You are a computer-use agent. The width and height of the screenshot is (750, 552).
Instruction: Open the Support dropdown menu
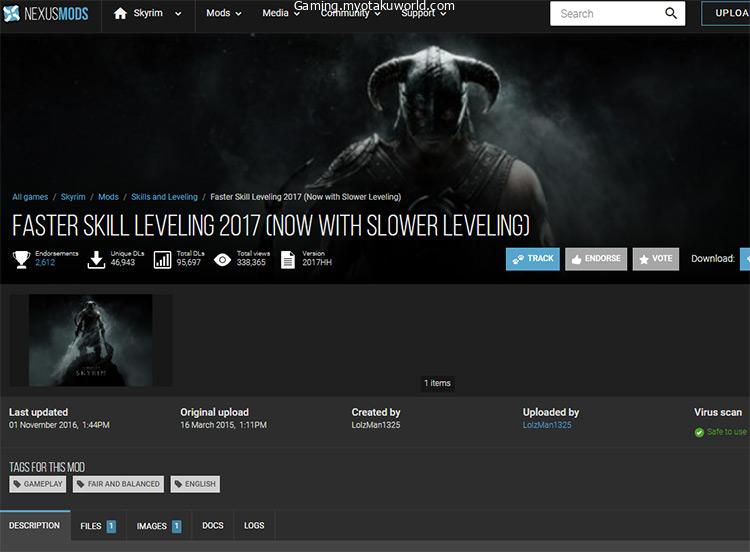[424, 13]
